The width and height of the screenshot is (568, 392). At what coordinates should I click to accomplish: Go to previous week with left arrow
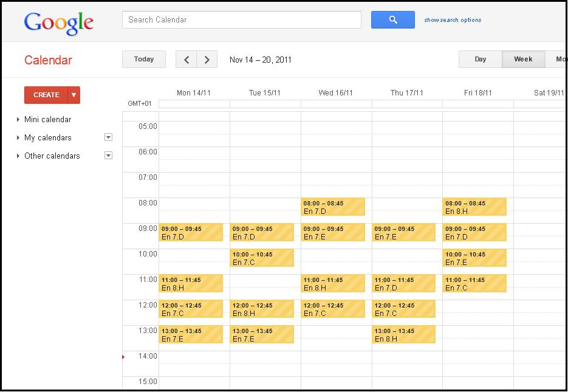coord(186,60)
